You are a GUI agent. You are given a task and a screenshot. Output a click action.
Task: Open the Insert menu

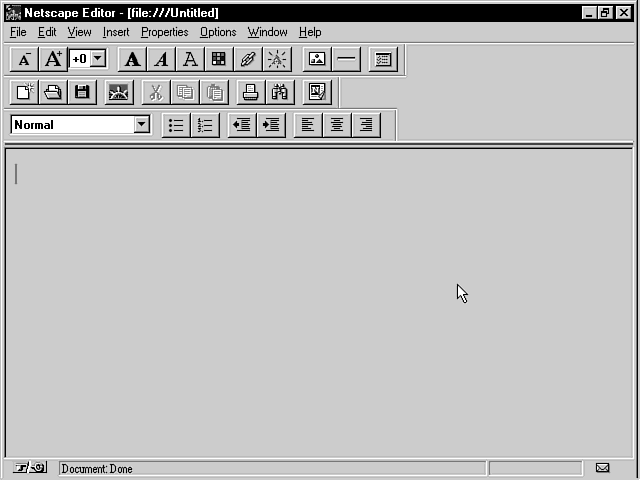(x=116, y=32)
